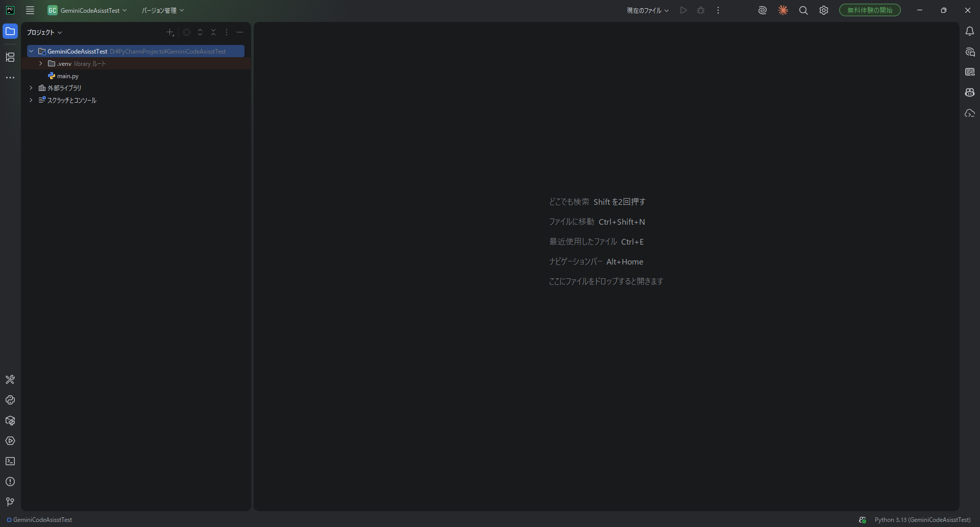
Task: Click the Search Everywhere magnifier icon
Action: tap(803, 10)
